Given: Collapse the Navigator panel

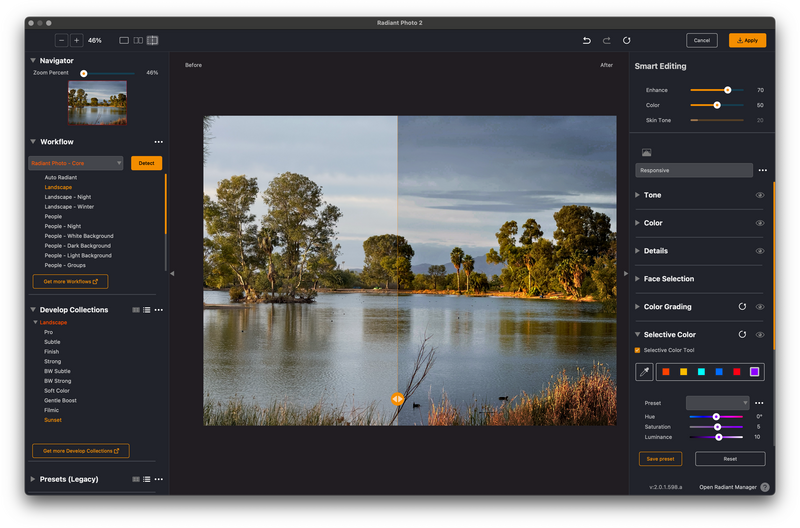Looking at the screenshot, I should click(33, 60).
